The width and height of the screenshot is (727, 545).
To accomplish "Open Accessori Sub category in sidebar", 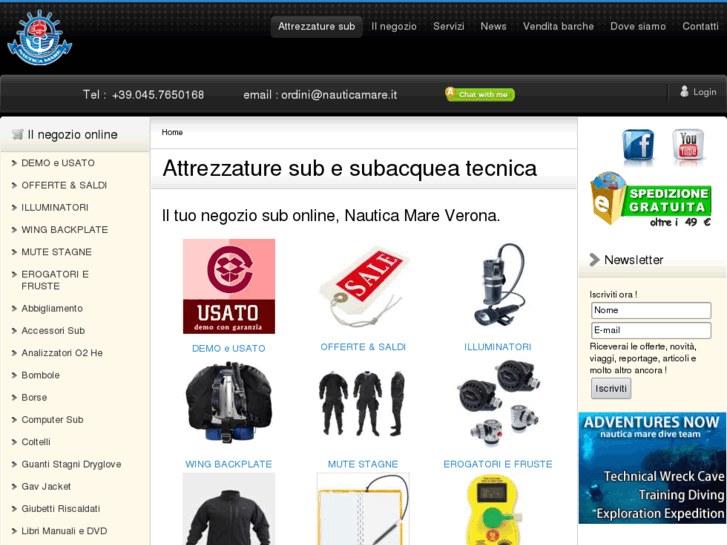I will 53,331.
